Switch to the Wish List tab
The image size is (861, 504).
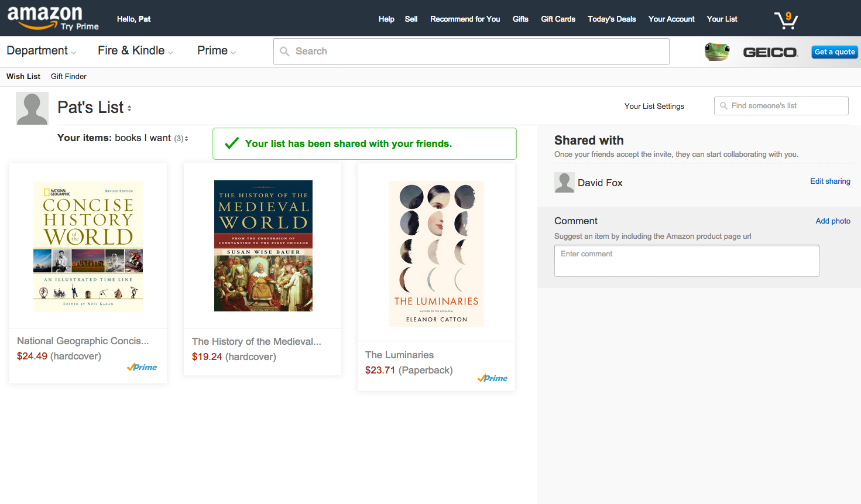click(23, 76)
